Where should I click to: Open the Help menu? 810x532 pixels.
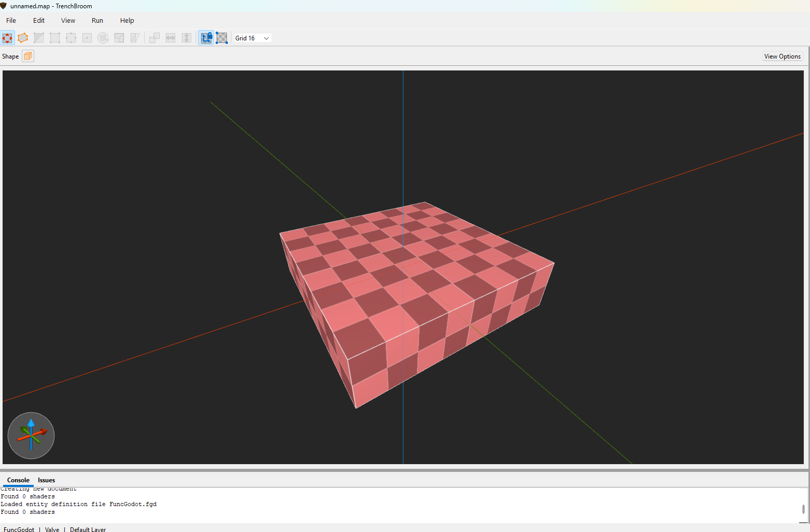point(127,21)
